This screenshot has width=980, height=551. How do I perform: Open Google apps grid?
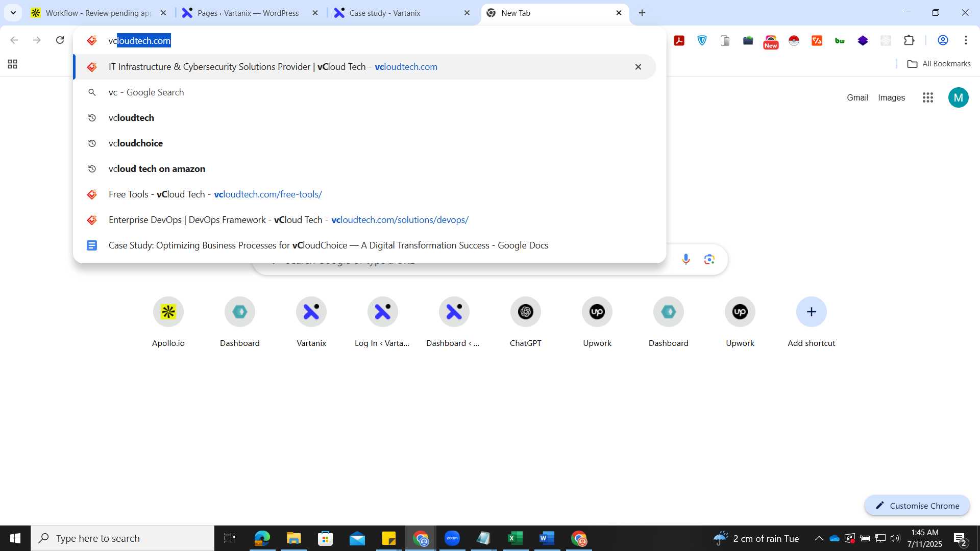(928, 97)
